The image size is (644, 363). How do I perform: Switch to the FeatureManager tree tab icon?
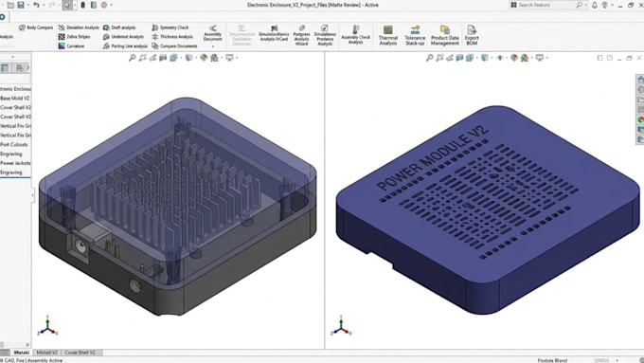point(5,68)
